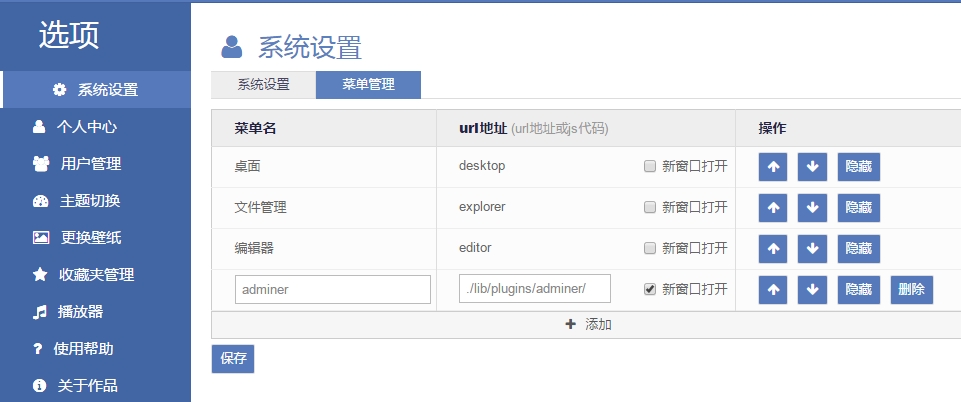Move adminer row up with arrow
Viewport: 961px width, 402px height.
coord(773,290)
